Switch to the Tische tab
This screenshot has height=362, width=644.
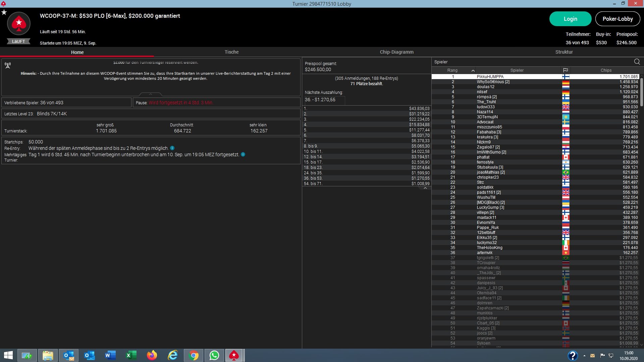click(x=231, y=52)
